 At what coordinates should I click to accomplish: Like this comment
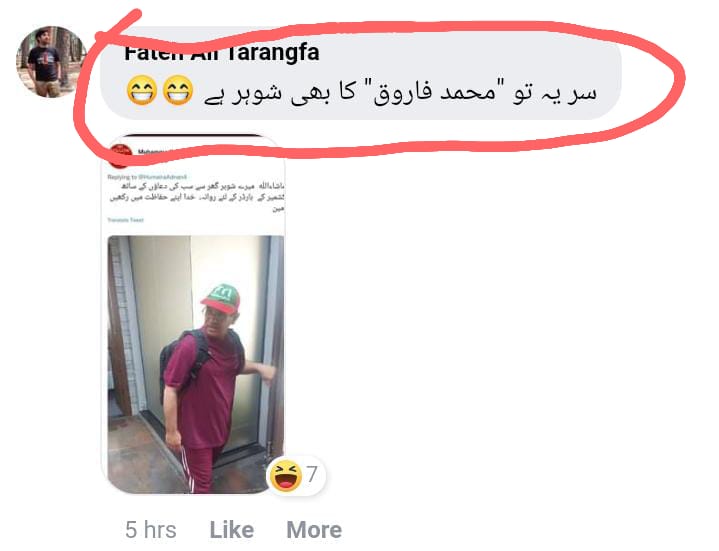pyautogui.click(x=232, y=530)
